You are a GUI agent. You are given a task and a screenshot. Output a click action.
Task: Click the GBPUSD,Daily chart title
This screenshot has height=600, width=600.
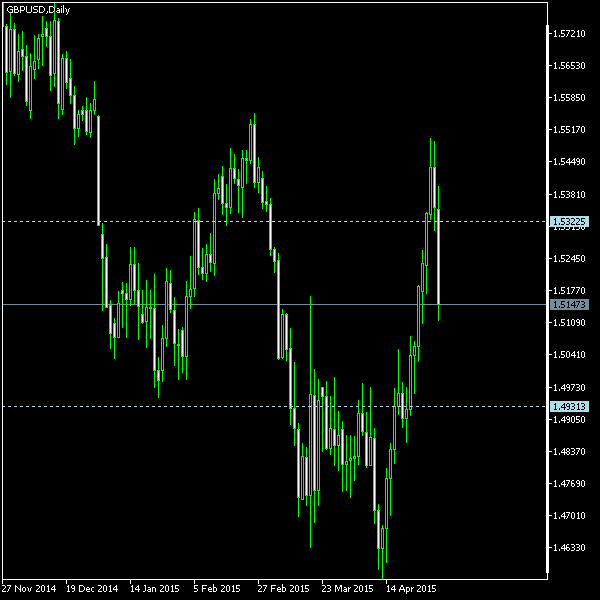tap(38, 10)
